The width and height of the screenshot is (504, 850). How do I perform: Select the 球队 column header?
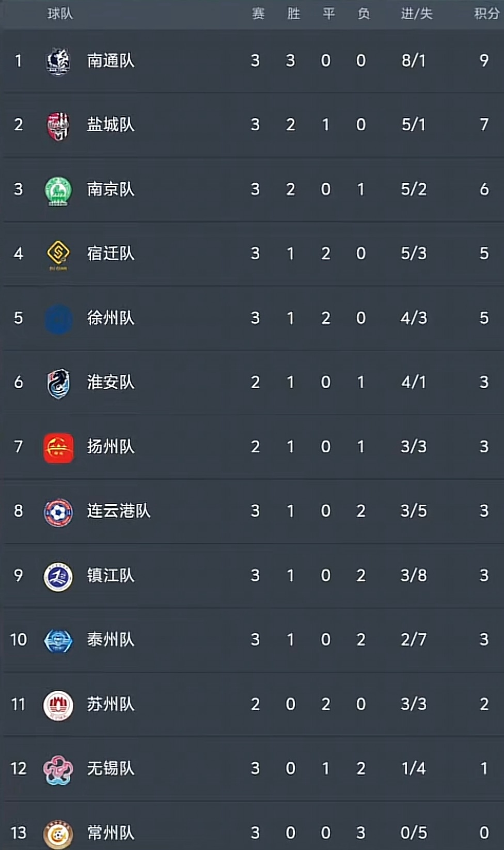coord(60,14)
